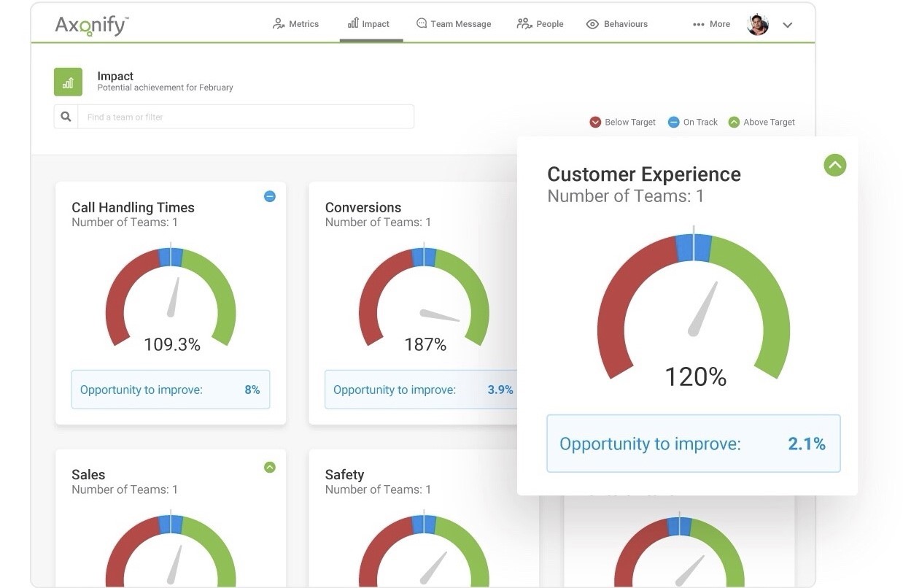This screenshot has width=903, height=588.
Task: Click the search magnifier icon
Action: coord(66,117)
